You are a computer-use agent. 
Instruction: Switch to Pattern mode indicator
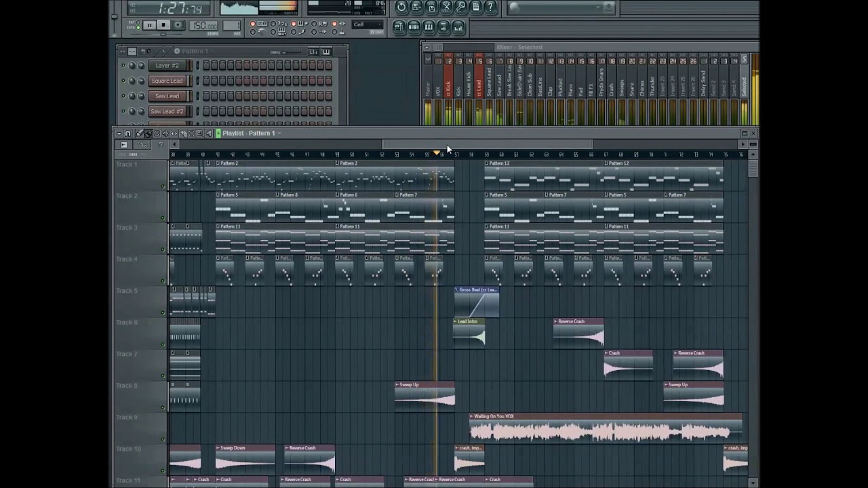point(138,22)
